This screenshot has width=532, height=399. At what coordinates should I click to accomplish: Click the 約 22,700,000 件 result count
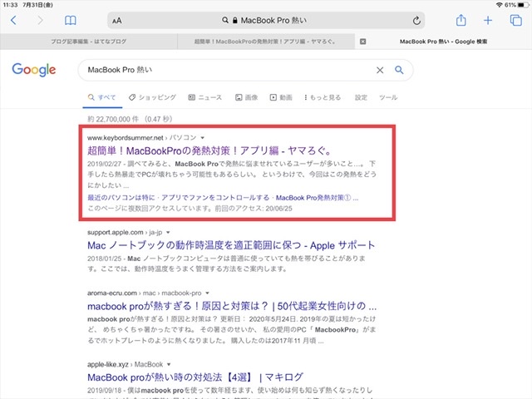click(113, 119)
